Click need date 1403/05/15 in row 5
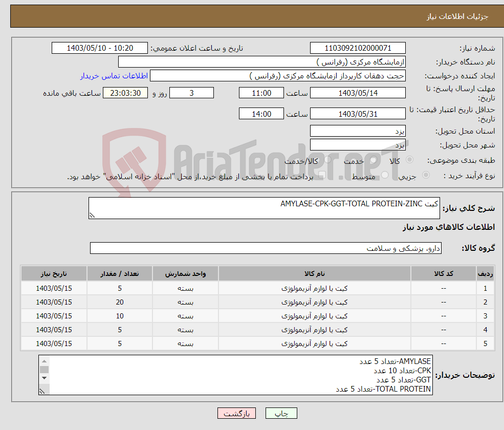The width and height of the screenshot is (504, 430). tap(54, 343)
